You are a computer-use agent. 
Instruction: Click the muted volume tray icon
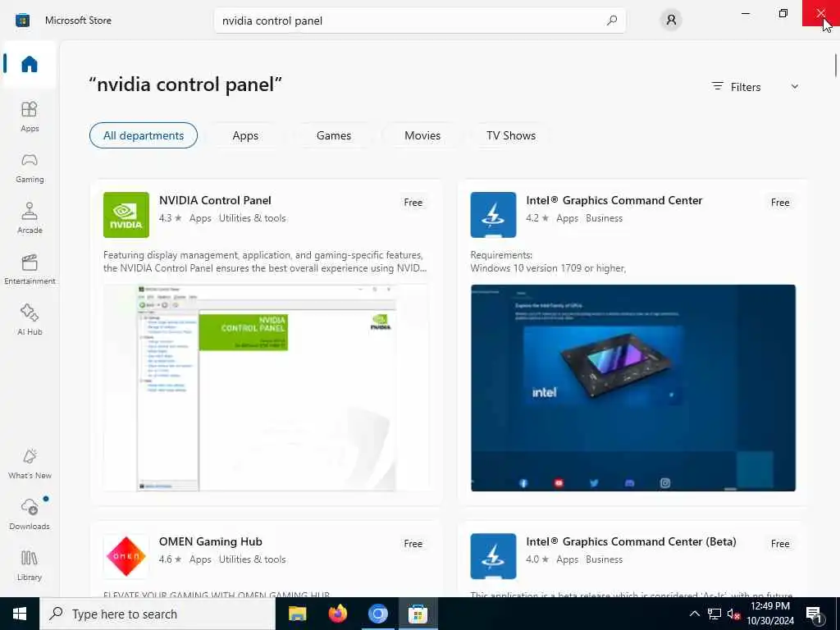[x=733, y=614]
